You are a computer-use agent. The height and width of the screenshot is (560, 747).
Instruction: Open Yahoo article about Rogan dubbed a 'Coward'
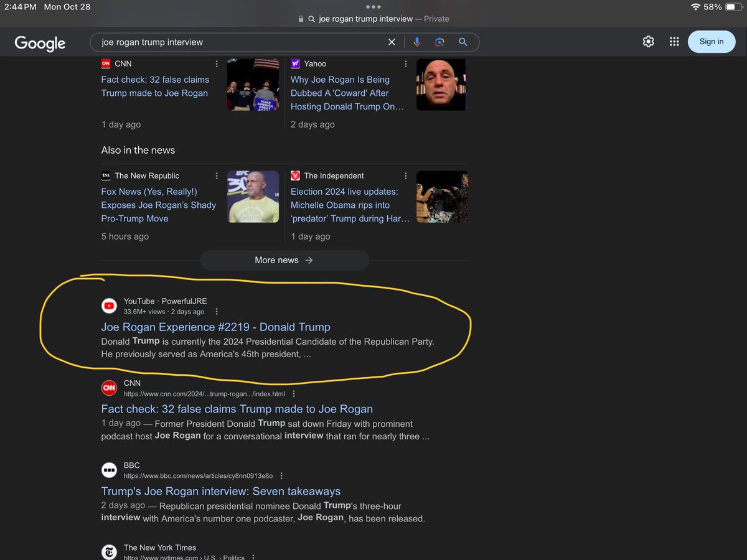tap(347, 93)
